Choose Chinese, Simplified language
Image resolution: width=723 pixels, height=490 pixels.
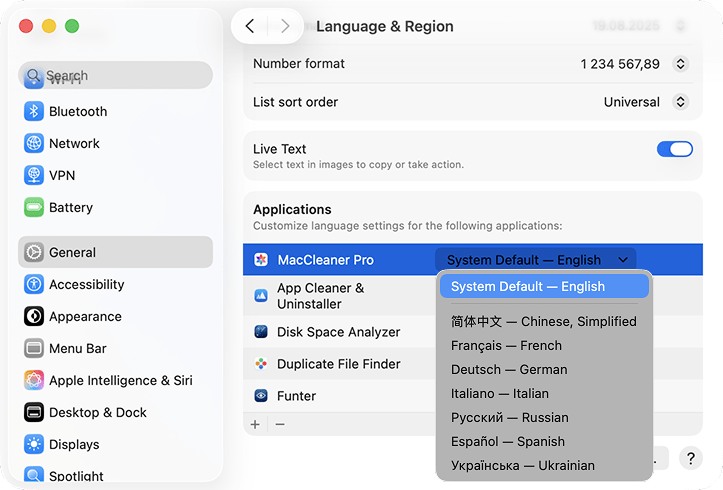544,321
